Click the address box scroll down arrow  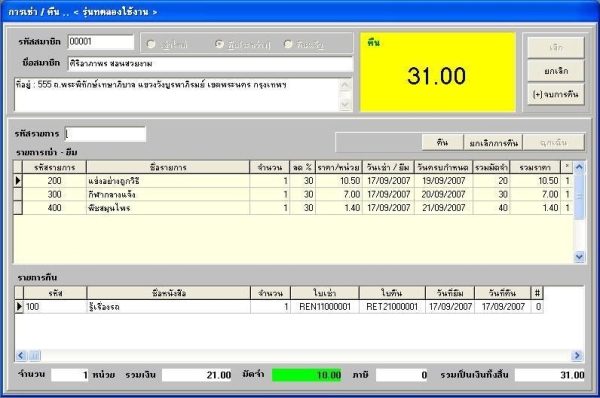[345, 104]
